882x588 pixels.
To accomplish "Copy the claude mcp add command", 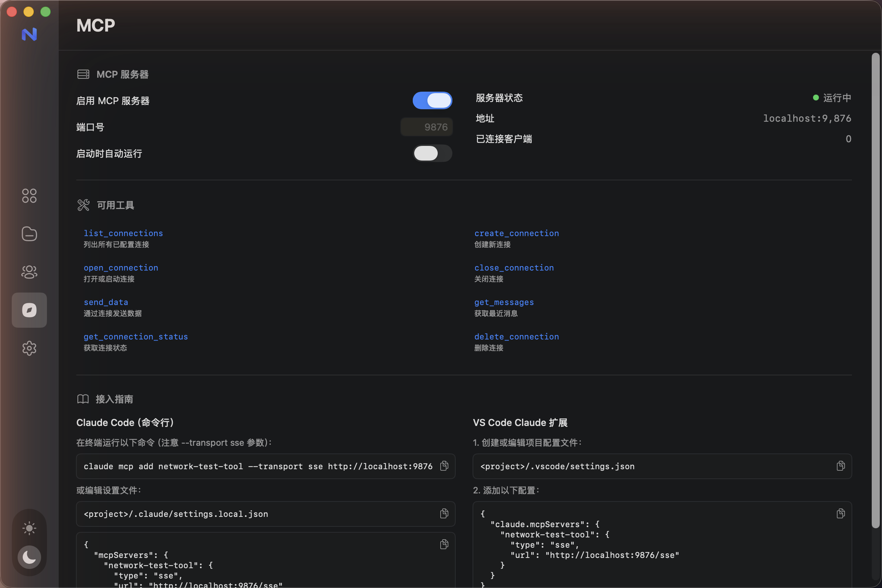I will click(444, 466).
